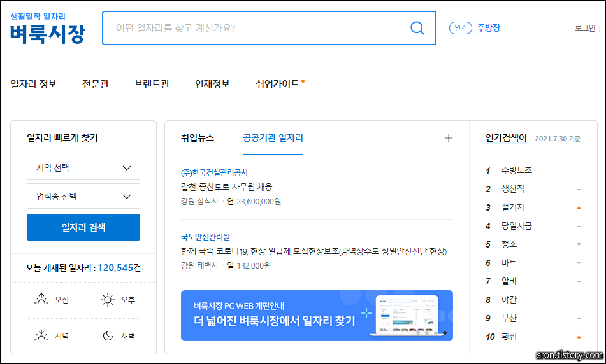Open the 갈천-증산도로 사무원 채용 posting
Image resolution: width=606 pixels, height=364 pixels.
click(226, 187)
